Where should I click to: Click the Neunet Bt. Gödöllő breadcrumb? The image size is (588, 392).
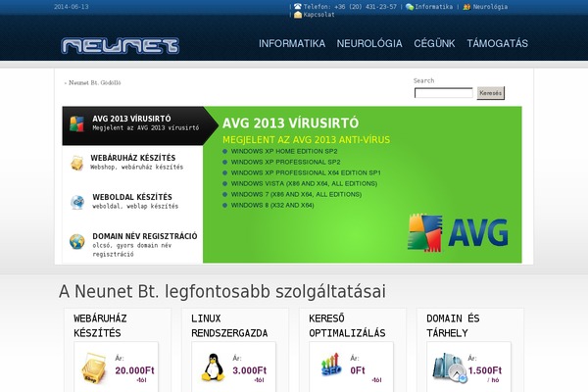94,82
